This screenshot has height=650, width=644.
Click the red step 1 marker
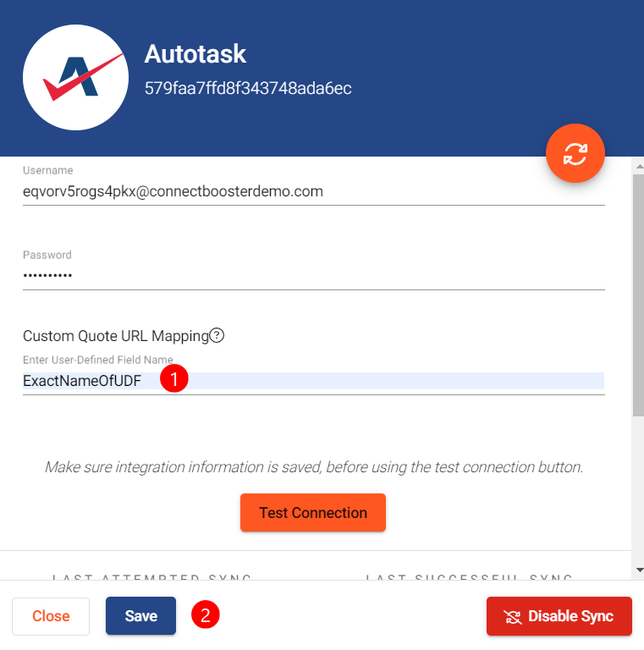(x=174, y=378)
